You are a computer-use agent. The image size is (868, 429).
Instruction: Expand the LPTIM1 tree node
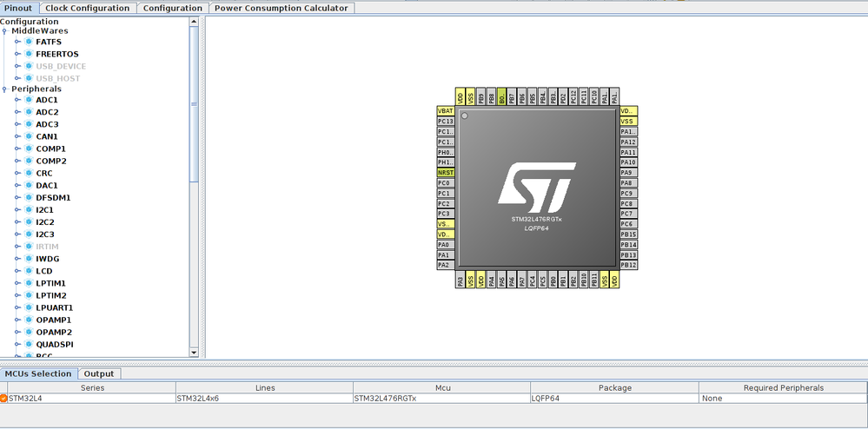tap(17, 283)
